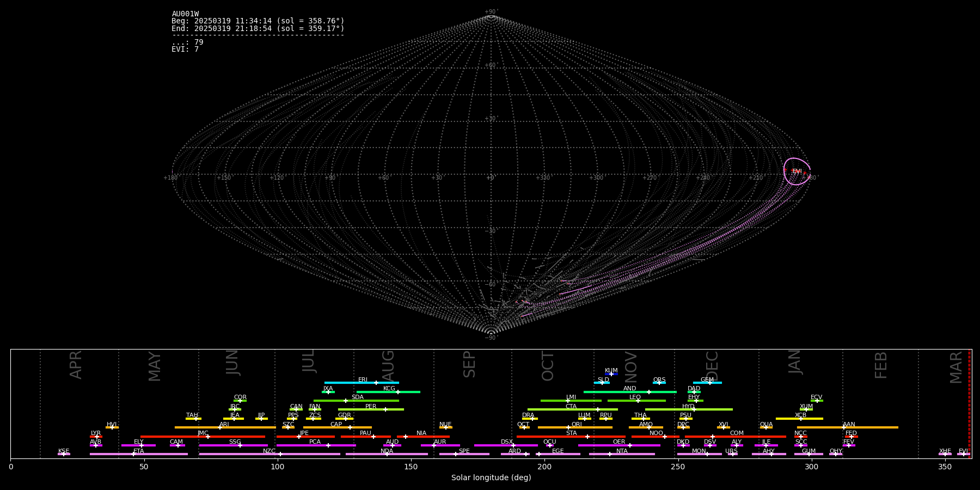Select the JXA shower label
980x490 pixels.
[x=328, y=389]
